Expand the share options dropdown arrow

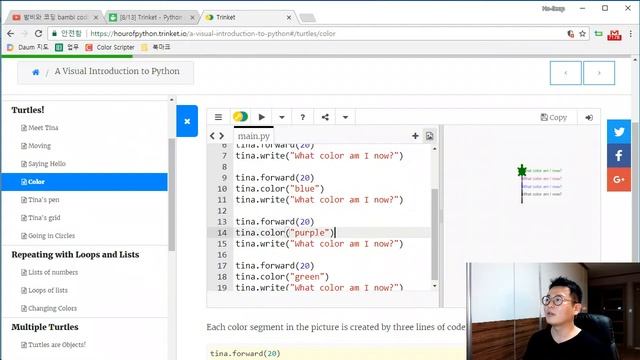345,117
